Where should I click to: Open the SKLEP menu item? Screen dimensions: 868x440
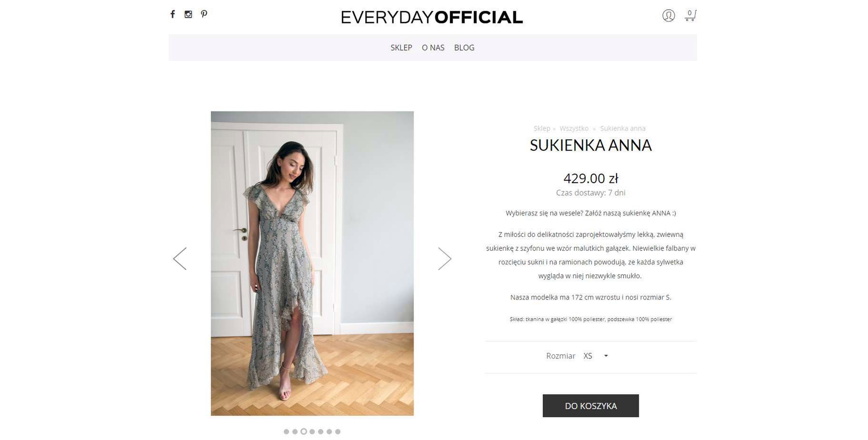click(401, 48)
